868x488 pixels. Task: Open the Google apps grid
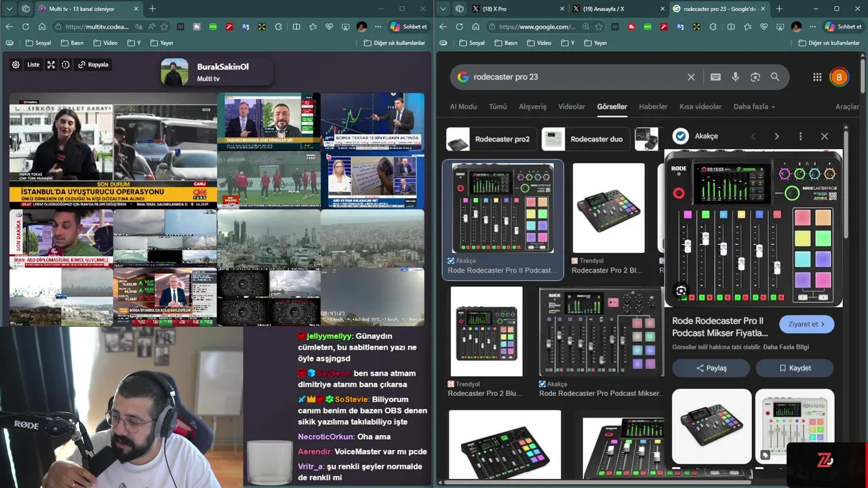click(x=817, y=77)
